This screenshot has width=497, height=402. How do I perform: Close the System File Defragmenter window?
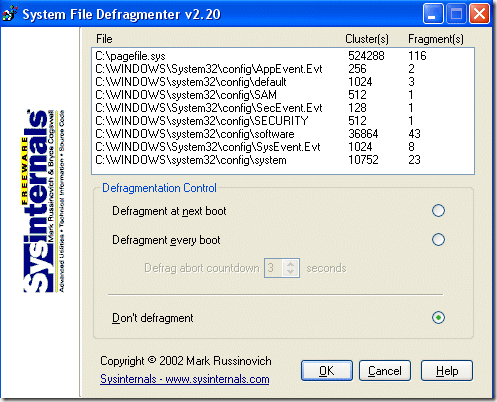pyautogui.click(x=479, y=14)
